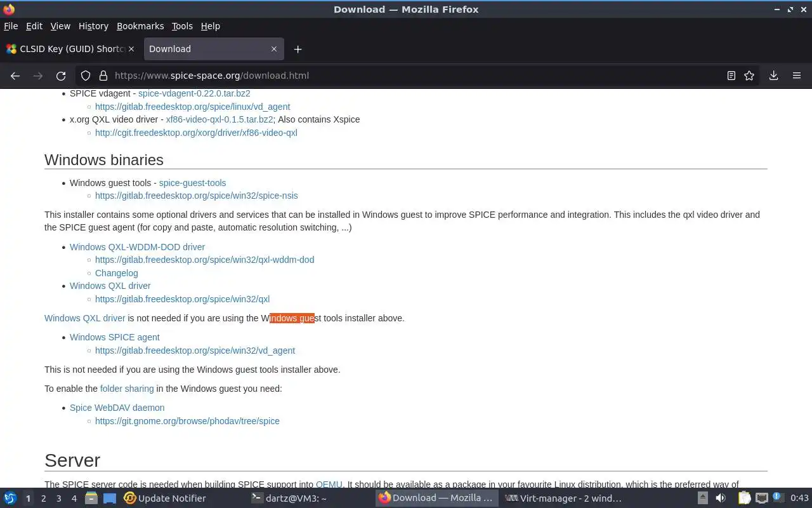
Task: Open the file manager icon in the taskbar
Action: 91,498
